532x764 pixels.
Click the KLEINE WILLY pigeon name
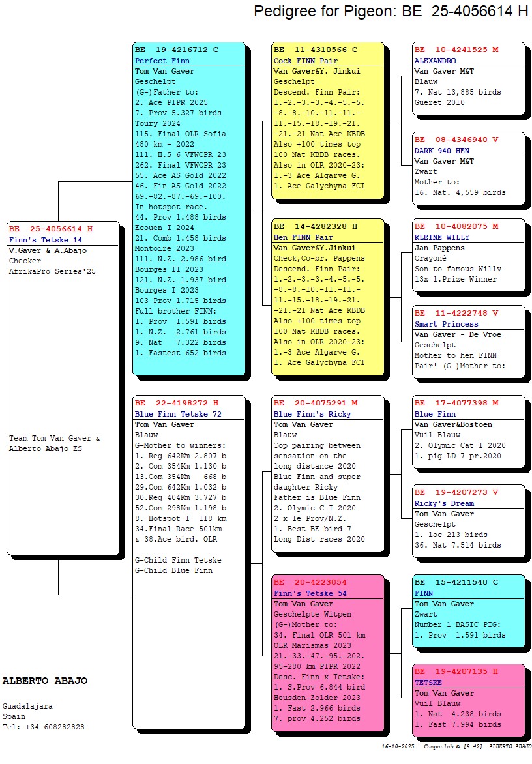coord(441,237)
